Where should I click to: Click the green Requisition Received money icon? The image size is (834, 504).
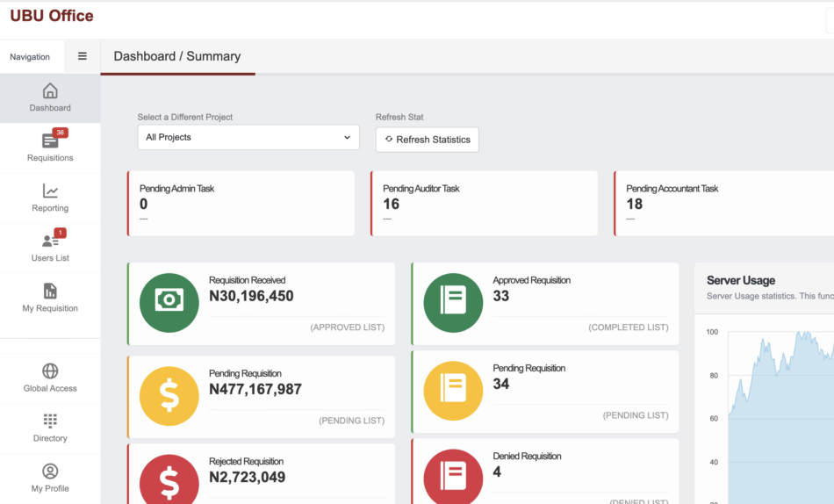169,303
